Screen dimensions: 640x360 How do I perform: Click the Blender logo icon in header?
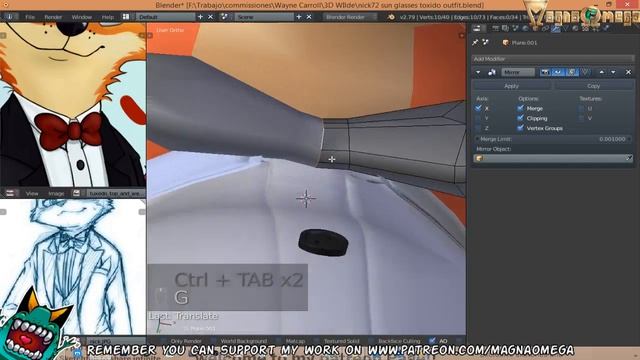(391, 17)
